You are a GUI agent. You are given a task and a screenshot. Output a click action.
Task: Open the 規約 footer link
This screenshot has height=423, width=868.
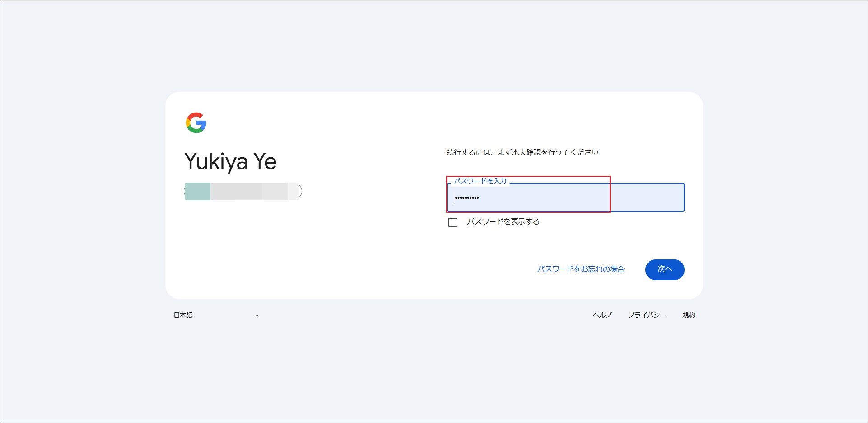coord(689,315)
